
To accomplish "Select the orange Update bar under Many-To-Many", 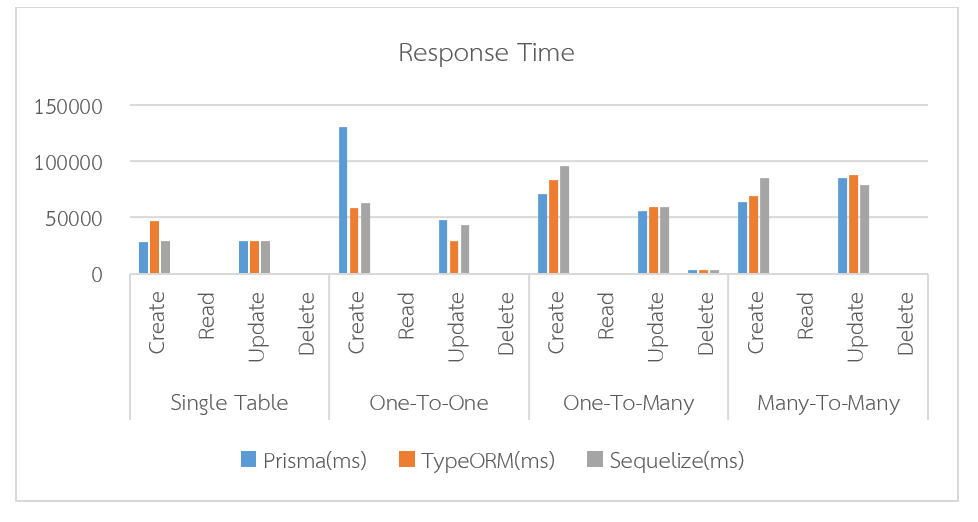I will [853, 224].
